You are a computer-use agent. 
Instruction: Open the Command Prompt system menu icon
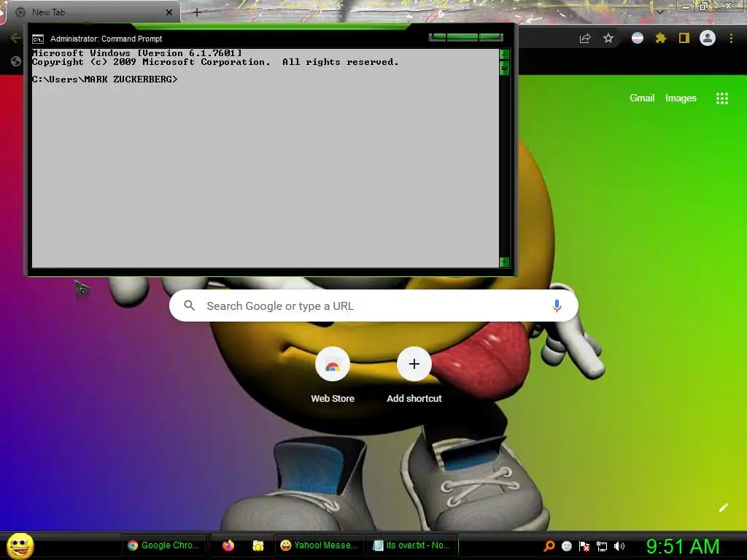tap(38, 39)
